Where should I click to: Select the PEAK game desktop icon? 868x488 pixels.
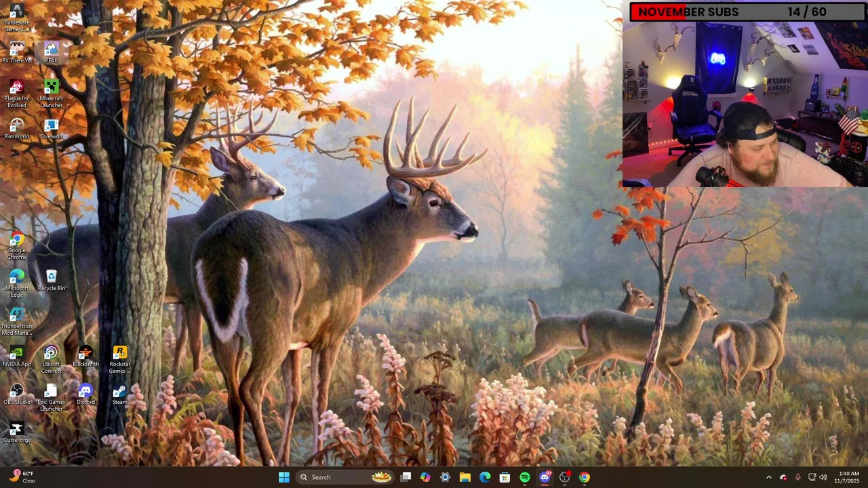pyautogui.click(x=52, y=53)
